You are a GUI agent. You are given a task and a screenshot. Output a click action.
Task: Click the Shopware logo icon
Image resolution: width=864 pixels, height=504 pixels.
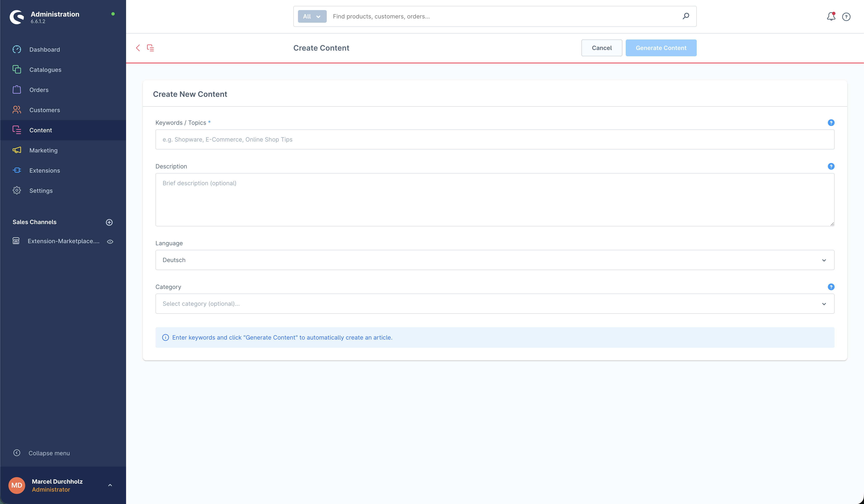click(17, 17)
